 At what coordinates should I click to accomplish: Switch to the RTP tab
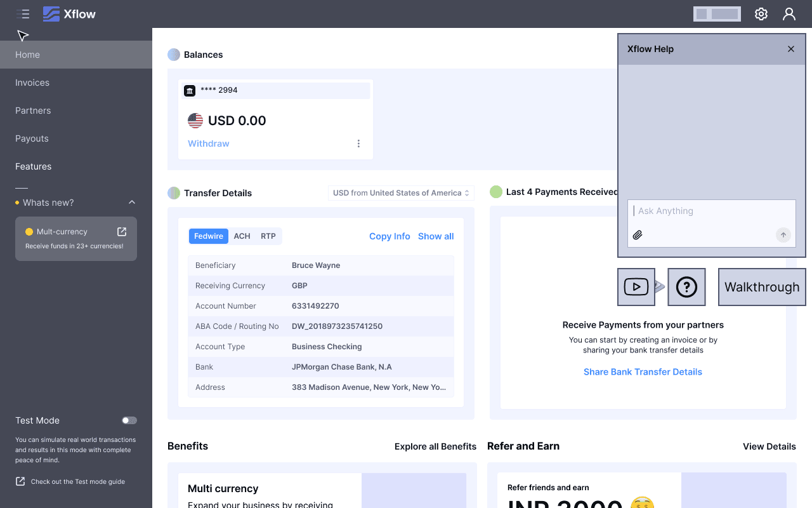coord(268,236)
